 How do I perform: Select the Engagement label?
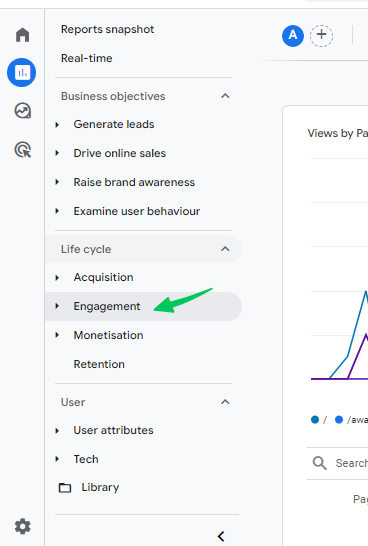click(x=107, y=306)
